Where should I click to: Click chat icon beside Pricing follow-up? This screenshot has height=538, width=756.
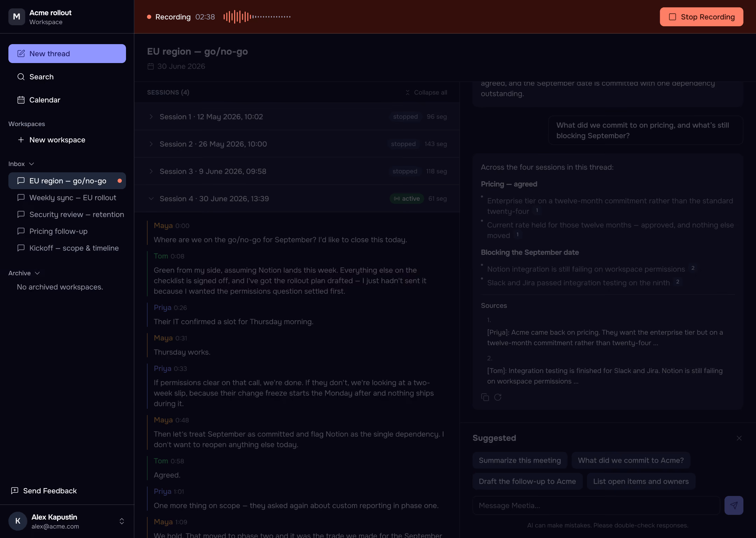pyautogui.click(x=21, y=231)
